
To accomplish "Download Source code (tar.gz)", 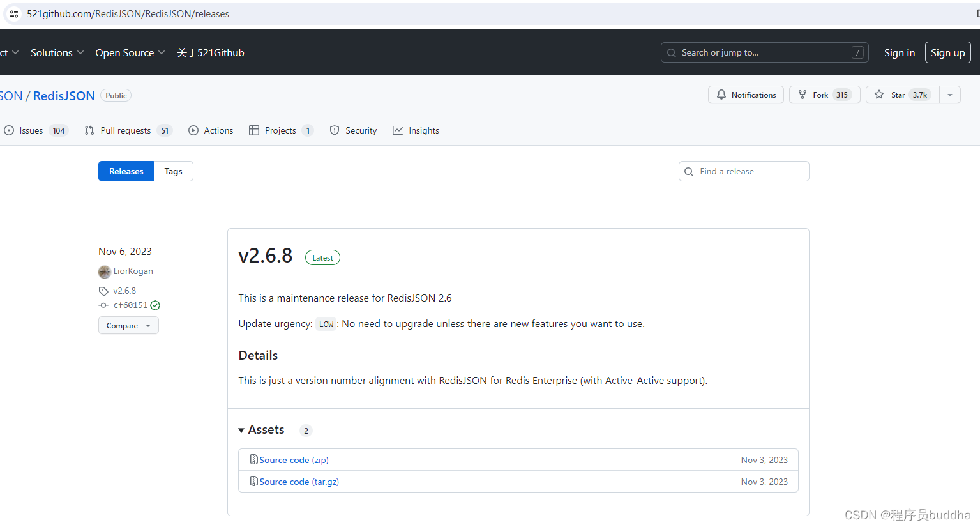I will coord(299,482).
